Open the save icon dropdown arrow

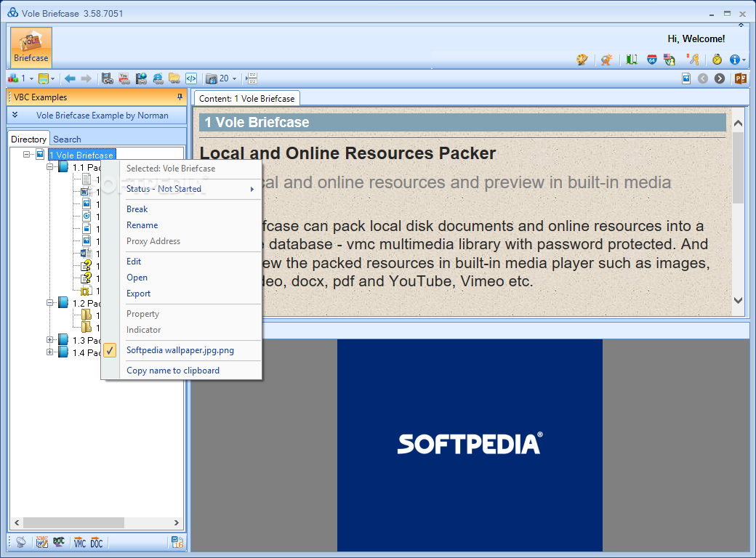[52, 78]
